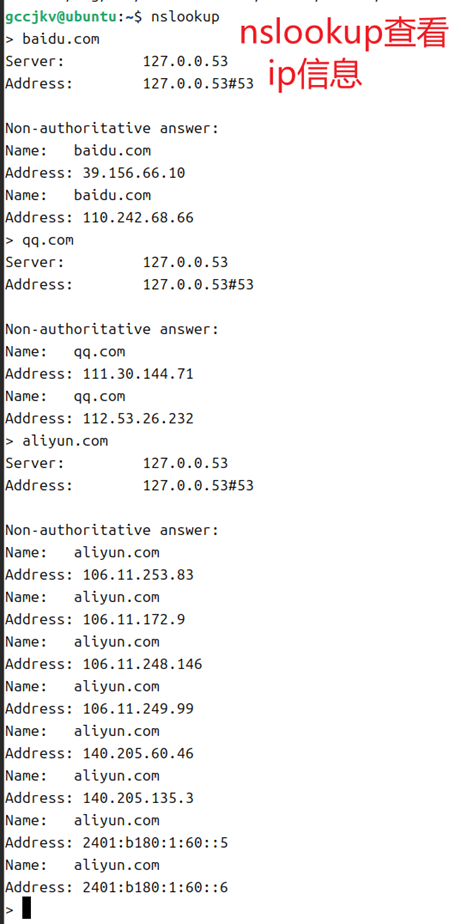Click the IP address 110.242.68.66
Viewport: 461px width, 924px height.
(138, 217)
